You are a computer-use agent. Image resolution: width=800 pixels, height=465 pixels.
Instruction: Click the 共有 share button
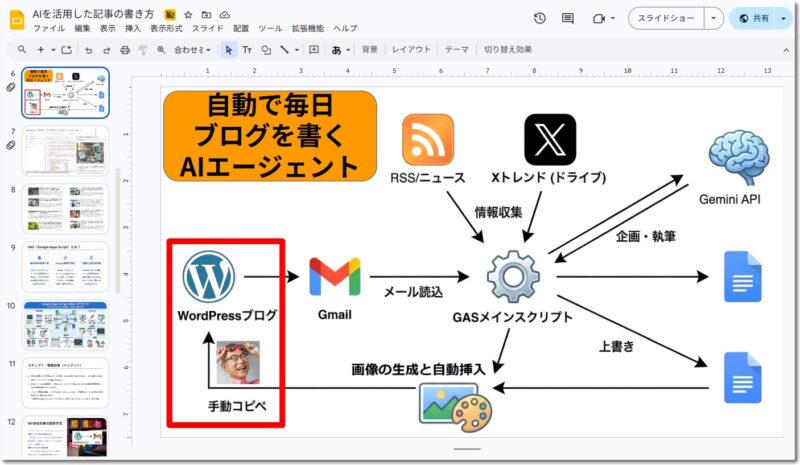754,18
